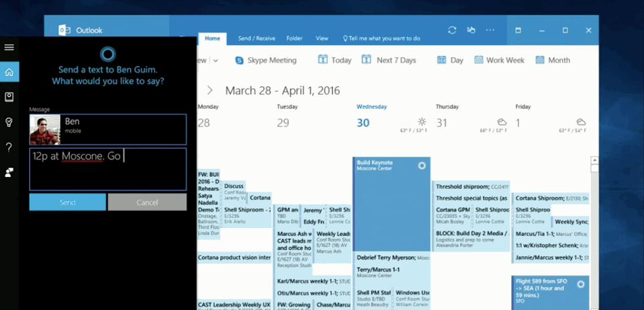Screen dimensions: 644x310
Task: Open BLOCK: Build Day 2 Media event
Action: click(471, 239)
